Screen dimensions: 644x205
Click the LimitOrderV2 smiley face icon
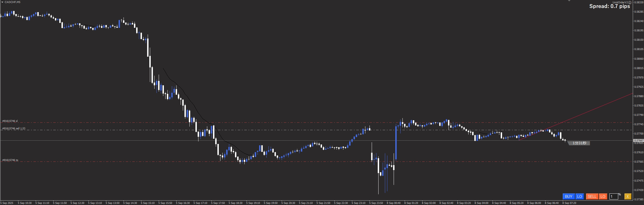point(630,2)
